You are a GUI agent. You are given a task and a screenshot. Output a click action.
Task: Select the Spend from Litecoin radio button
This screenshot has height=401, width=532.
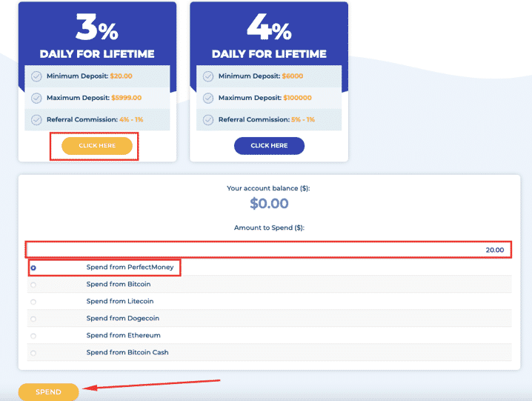click(x=33, y=302)
